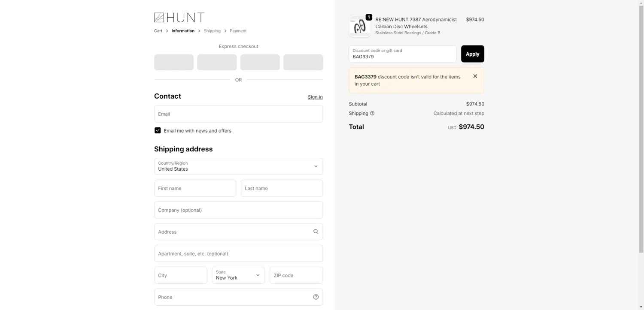Click the product title RE:NEW HUNT 7387
644x310 pixels.
(x=416, y=23)
